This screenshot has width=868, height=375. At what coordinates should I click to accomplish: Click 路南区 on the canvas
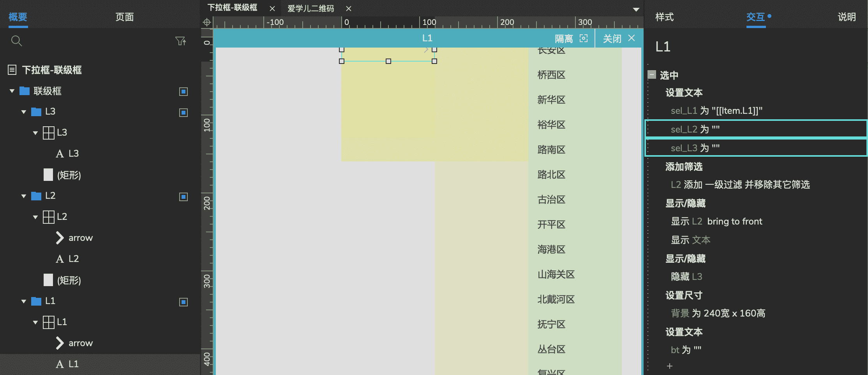coord(551,150)
